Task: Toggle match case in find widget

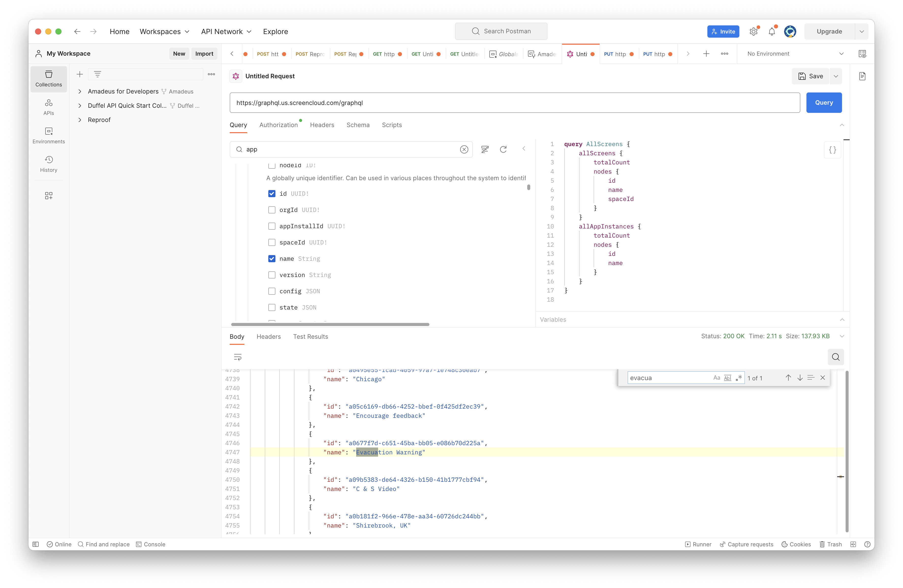Action: coord(716,378)
